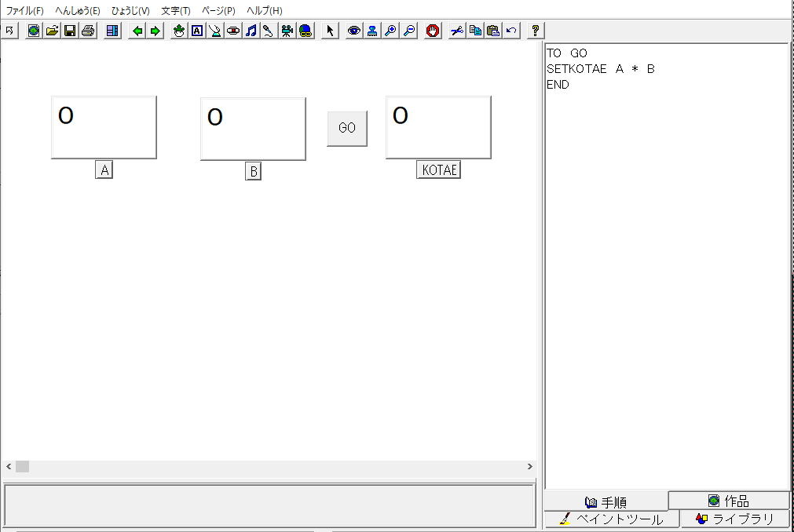This screenshot has width=794, height=532.
Task: Go to previous page with green left arrow
Action: [137, 31]
